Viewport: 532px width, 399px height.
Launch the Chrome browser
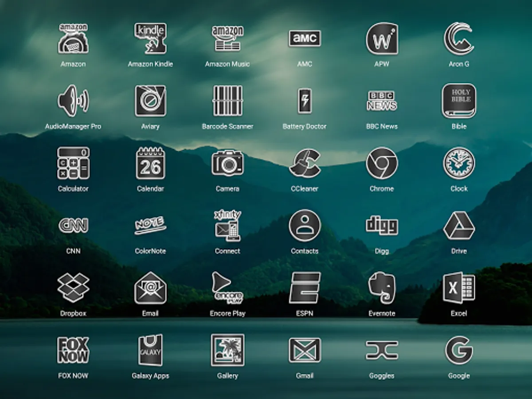[382, 163]
